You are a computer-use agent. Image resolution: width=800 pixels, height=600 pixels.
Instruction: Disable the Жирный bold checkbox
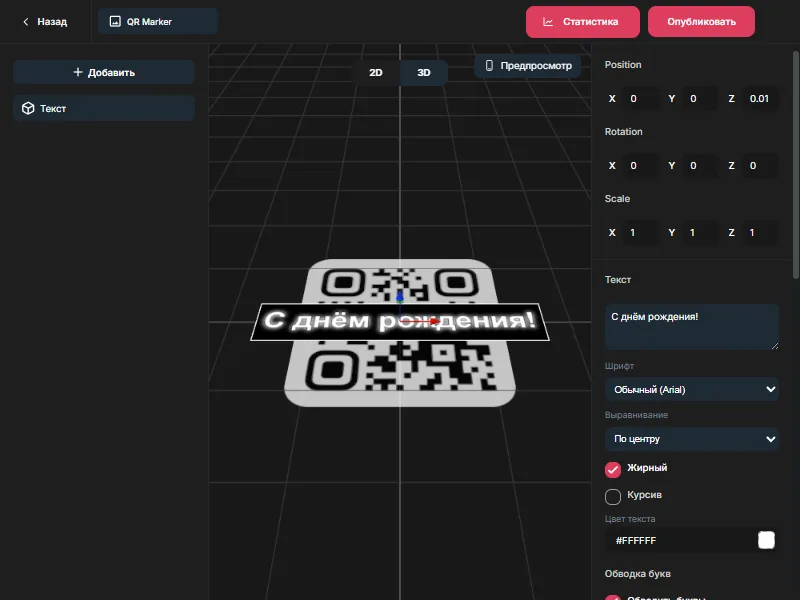[x=613, y=469]
